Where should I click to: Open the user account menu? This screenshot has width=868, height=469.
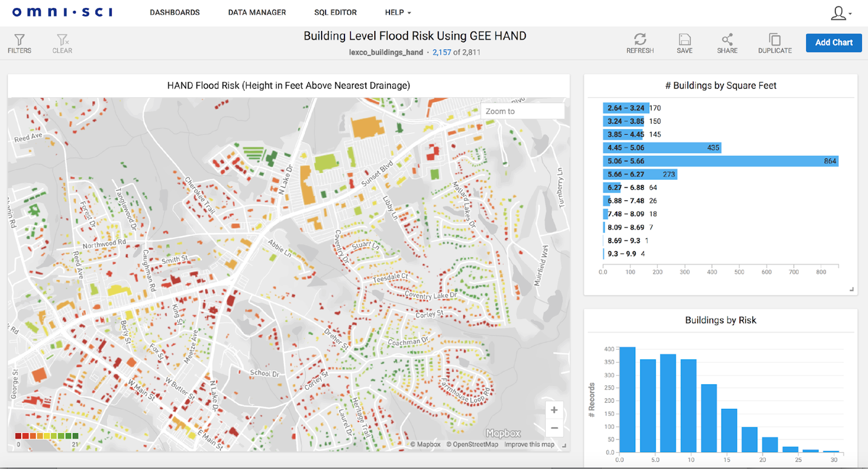click(x=839, y=12)
